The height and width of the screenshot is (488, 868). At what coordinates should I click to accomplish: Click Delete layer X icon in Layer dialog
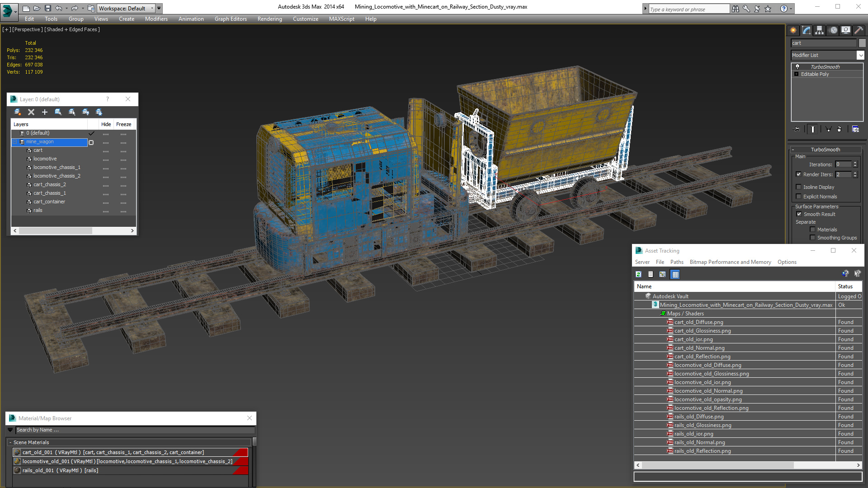coord(31,112)
